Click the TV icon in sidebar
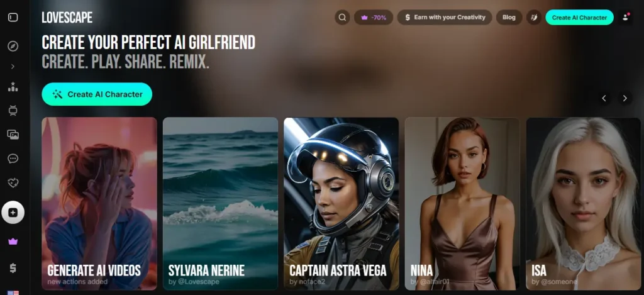 13,111
